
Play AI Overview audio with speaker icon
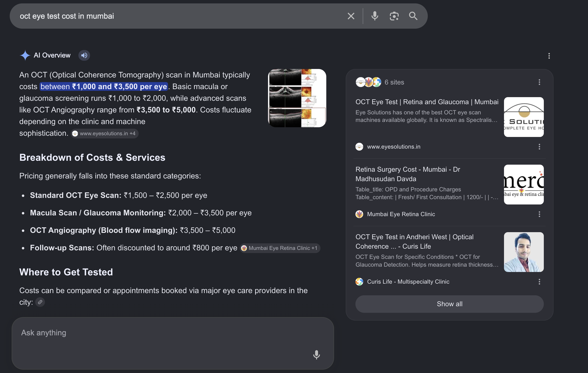(84, 55)
